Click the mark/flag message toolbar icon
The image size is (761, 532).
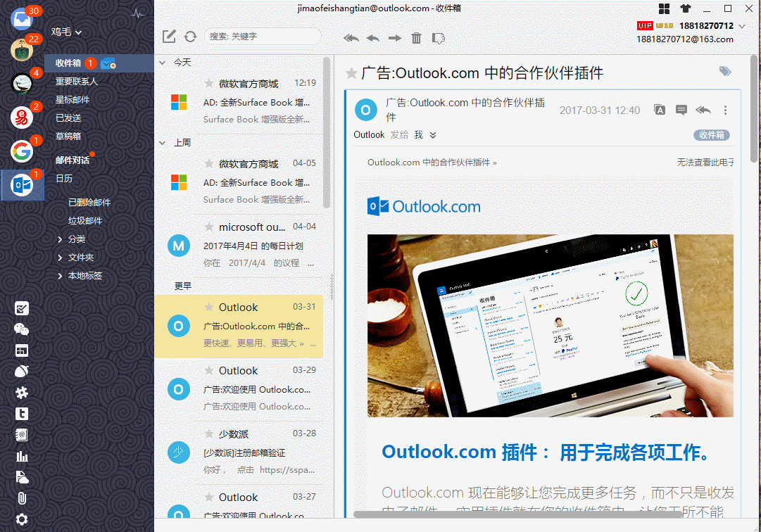(439, 38)
